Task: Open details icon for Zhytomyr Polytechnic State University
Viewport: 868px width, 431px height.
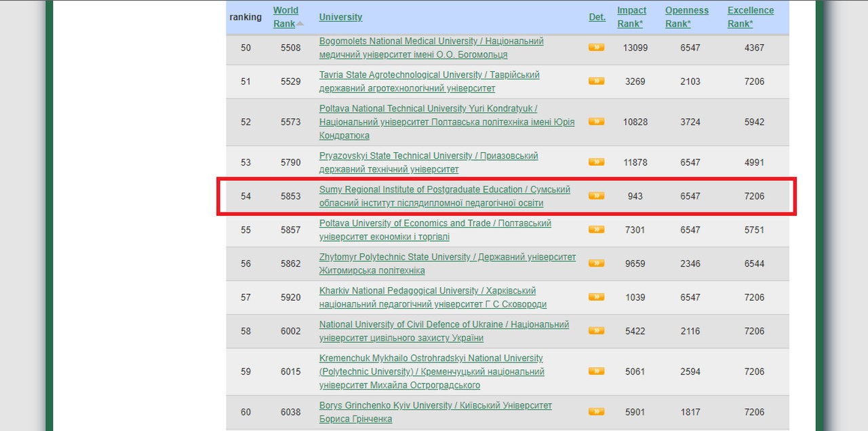Action: click(x=596, y=263)
